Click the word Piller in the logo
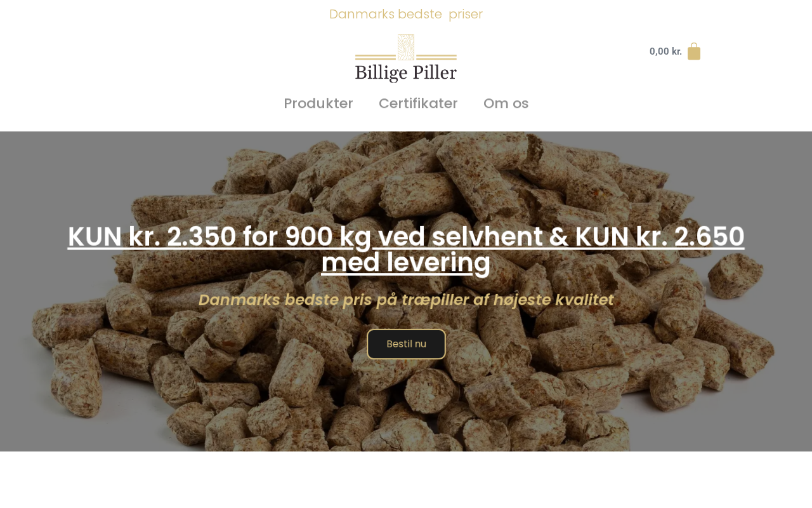Viewport: 812px width, 508px height. tap(435, 72)
